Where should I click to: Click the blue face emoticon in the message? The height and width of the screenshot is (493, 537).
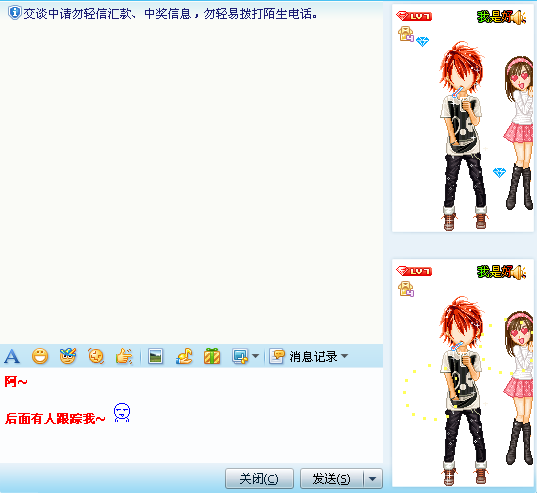click(x=122, y=413)
